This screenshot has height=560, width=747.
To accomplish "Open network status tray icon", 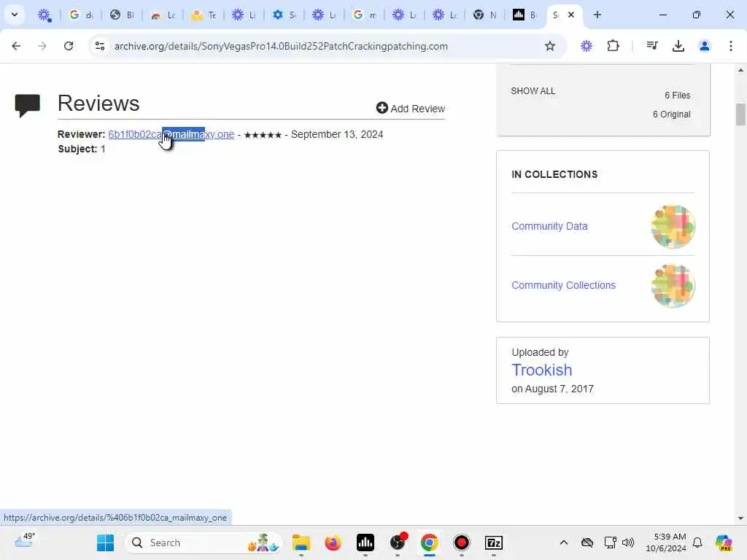I will click(610, 542).
